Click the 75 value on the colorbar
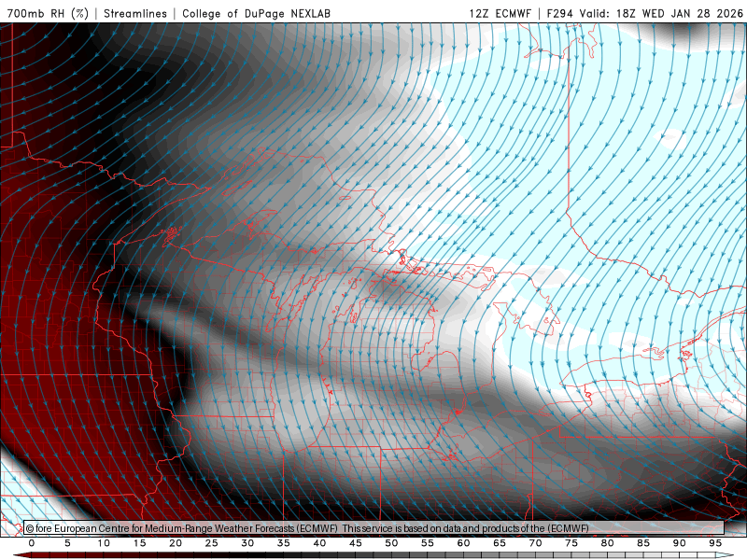The image size is (747, 560). (571, 543)
